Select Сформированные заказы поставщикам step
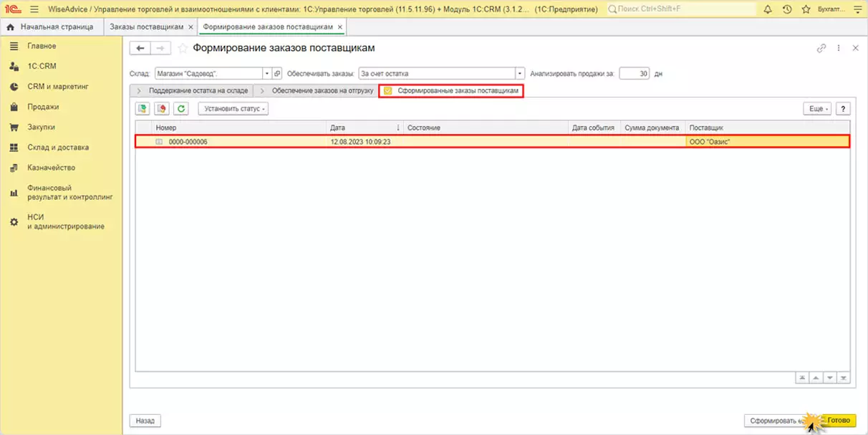This screenshot has height=435, width=868. (450, 91)
